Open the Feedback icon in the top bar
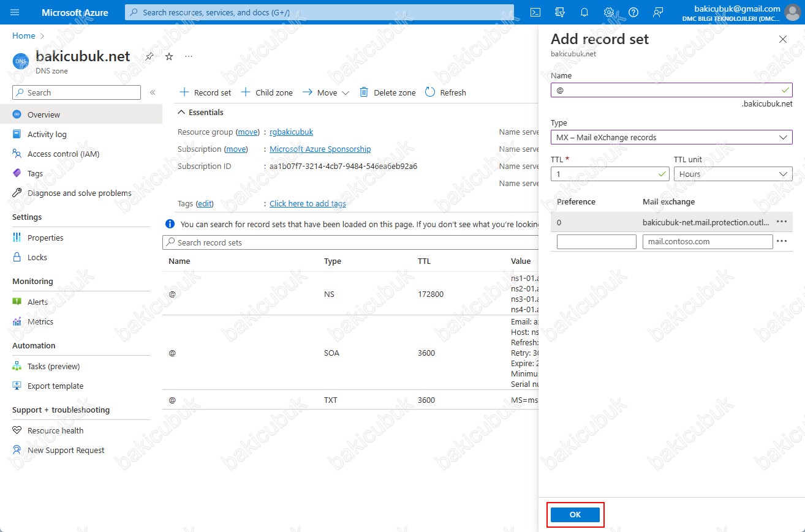The height and width of the screenshot is (532, 805). pos(658,12)
